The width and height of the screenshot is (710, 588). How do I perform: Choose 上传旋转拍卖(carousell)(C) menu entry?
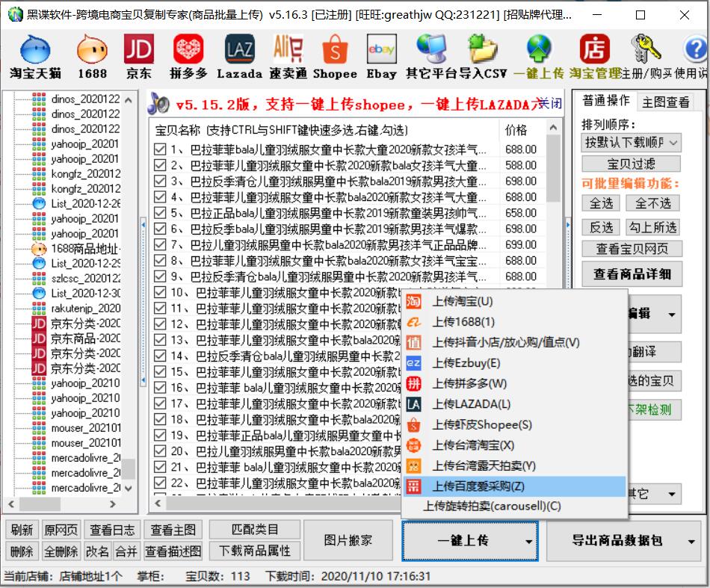pyautogui.click(x=514, y=506)
